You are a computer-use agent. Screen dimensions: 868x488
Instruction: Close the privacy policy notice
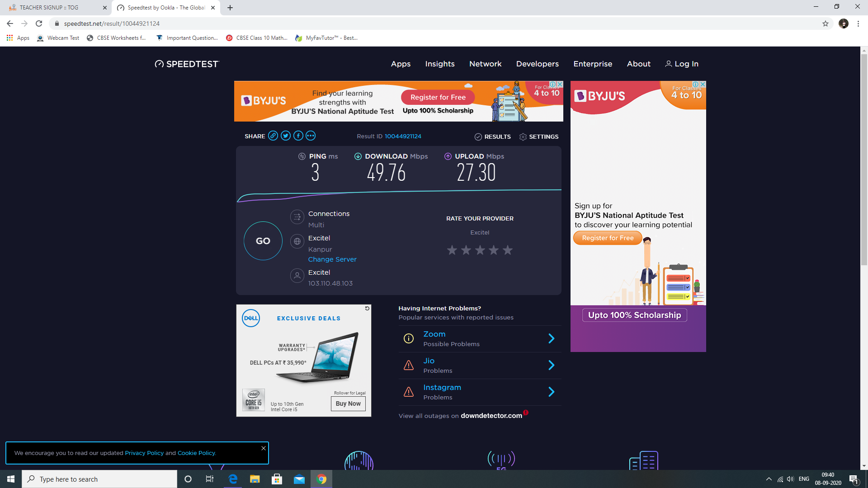(x=264, y=448)
